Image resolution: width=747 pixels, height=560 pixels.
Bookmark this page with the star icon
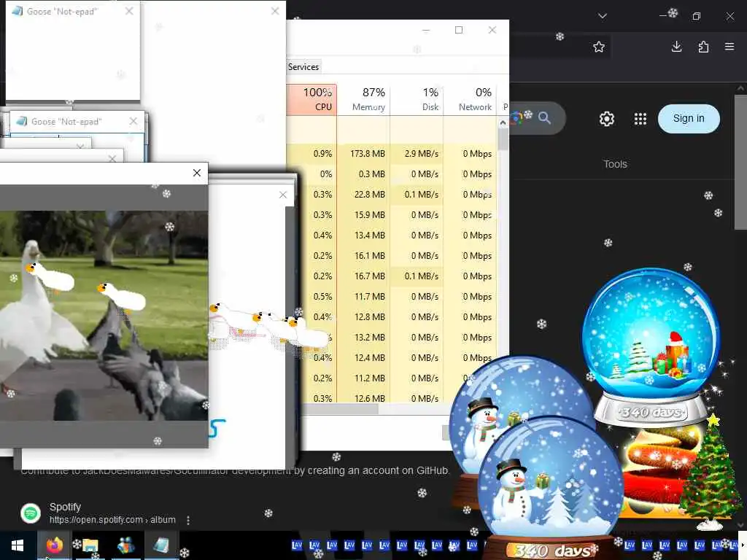pyautogui.click(x=599, y=47)
